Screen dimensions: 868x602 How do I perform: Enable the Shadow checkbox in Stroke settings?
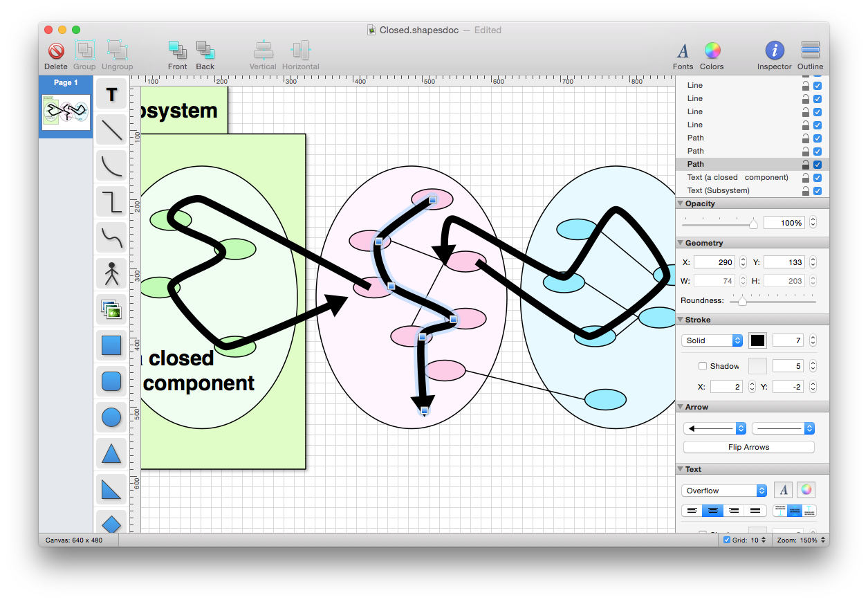(703, 365)
